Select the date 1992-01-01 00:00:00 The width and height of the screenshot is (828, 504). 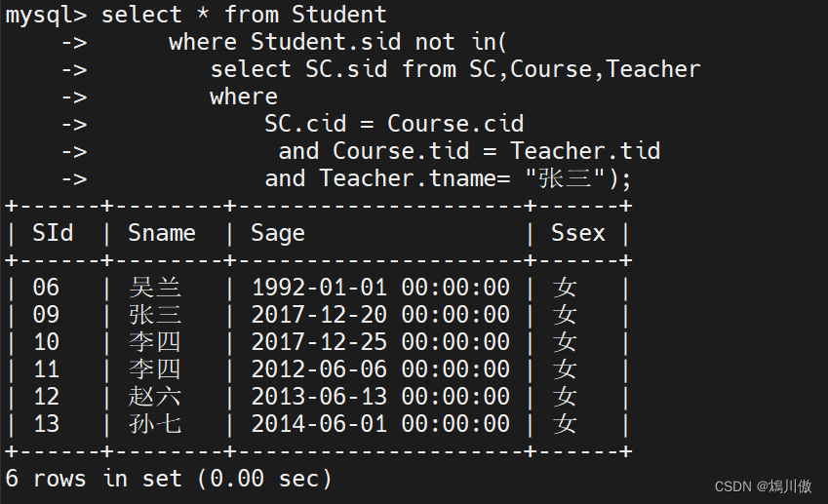(x=380, y=288)
